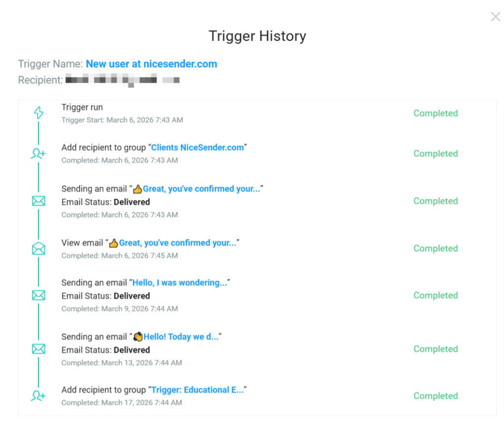Close the Trigger History dialog

pos(495,16)
